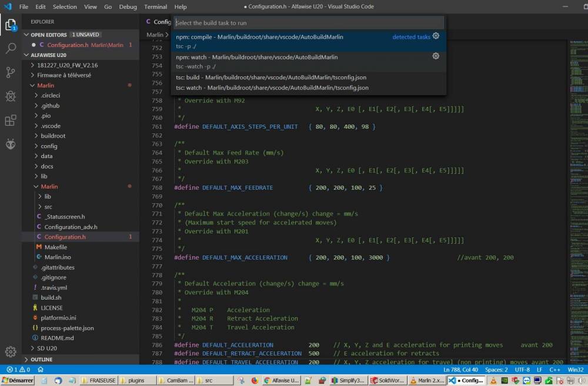Open the Explorer view in activity bar

11,25
